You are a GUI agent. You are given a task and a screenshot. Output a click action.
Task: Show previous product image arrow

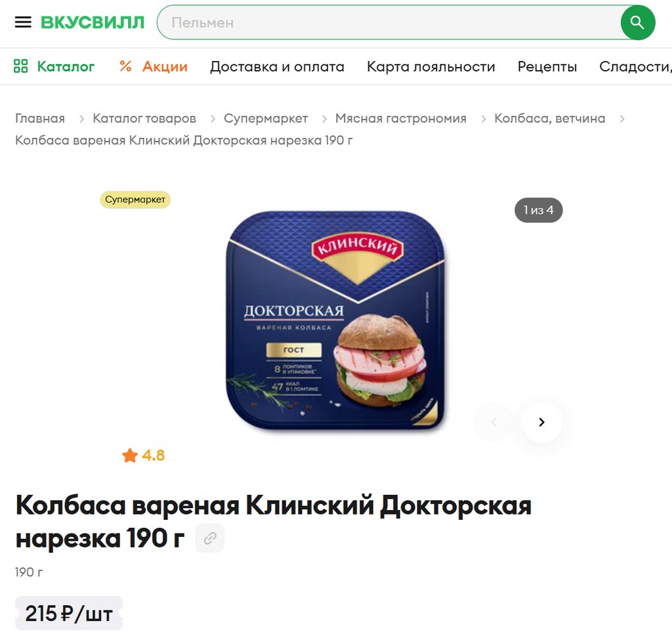click(x=493, y=422)
